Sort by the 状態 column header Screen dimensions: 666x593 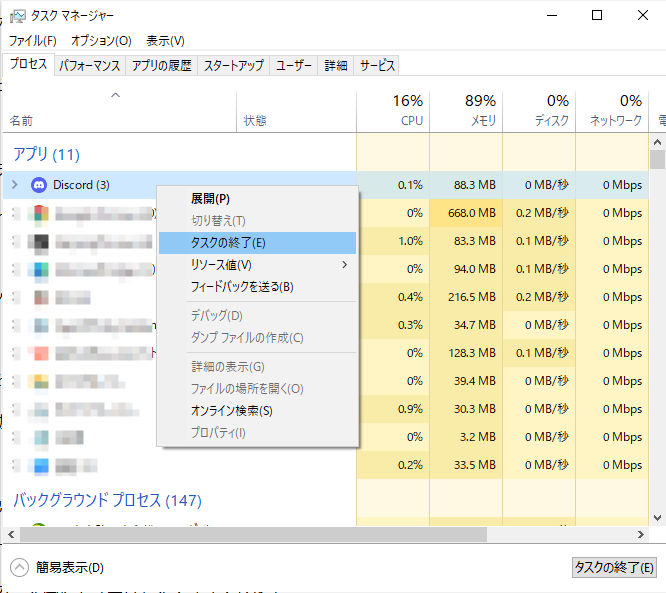click(296, 111)
